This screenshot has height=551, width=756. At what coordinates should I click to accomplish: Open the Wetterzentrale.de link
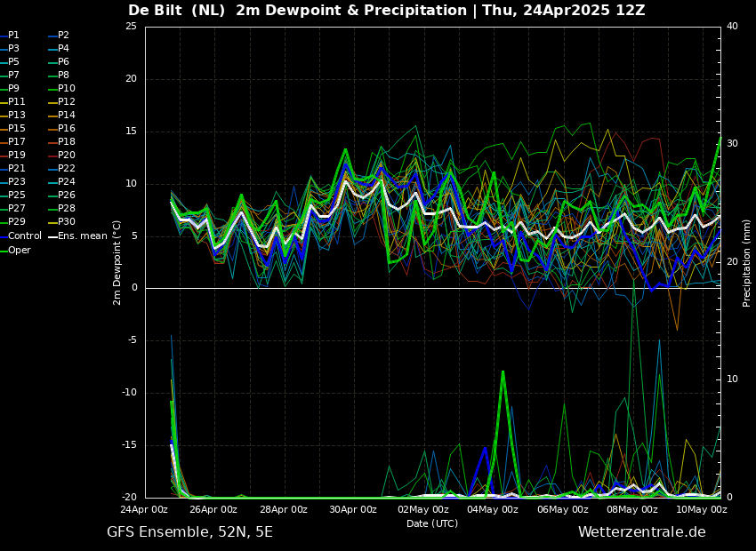641,532
